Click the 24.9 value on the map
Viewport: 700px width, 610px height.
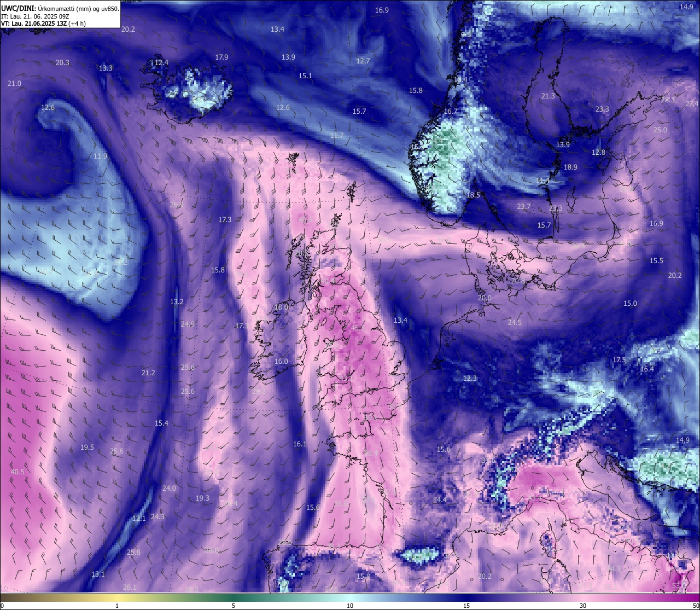click(188, 324)
